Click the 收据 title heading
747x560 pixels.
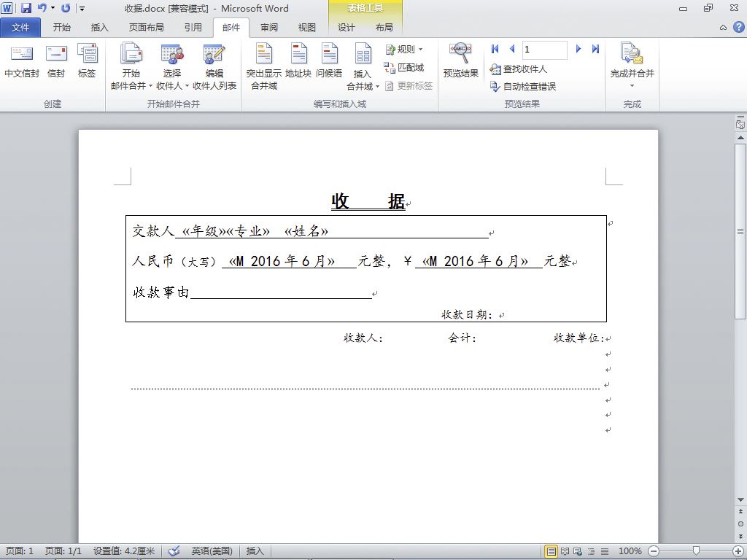click(368, 201)
